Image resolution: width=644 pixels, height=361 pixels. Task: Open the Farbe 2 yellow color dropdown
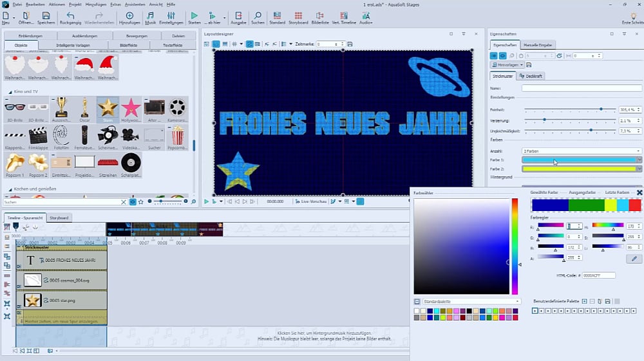click(x=639, y=169)
